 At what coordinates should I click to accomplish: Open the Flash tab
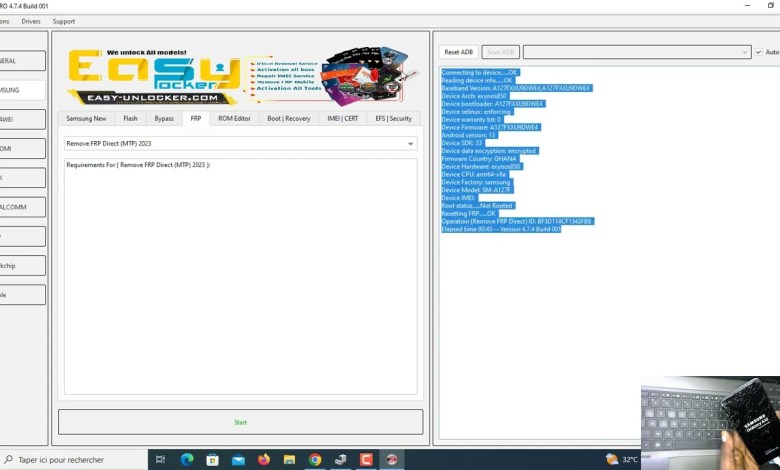point(130,118)
